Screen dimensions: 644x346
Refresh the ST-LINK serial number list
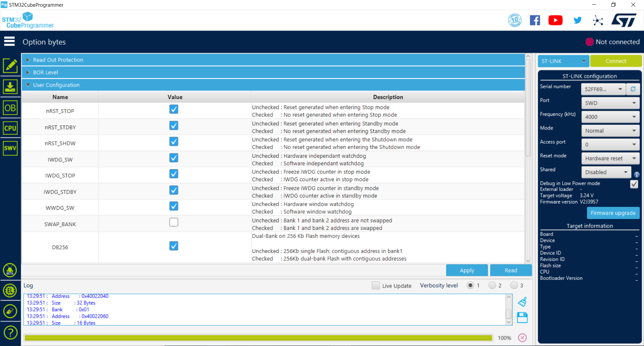pyautogui.click(x=633, y=89)
